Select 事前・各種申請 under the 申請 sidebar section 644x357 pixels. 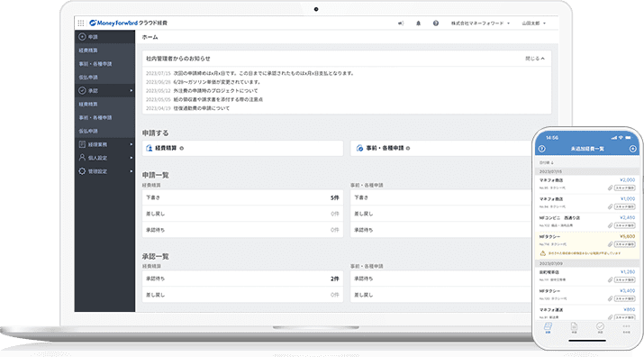coord(104,64)
